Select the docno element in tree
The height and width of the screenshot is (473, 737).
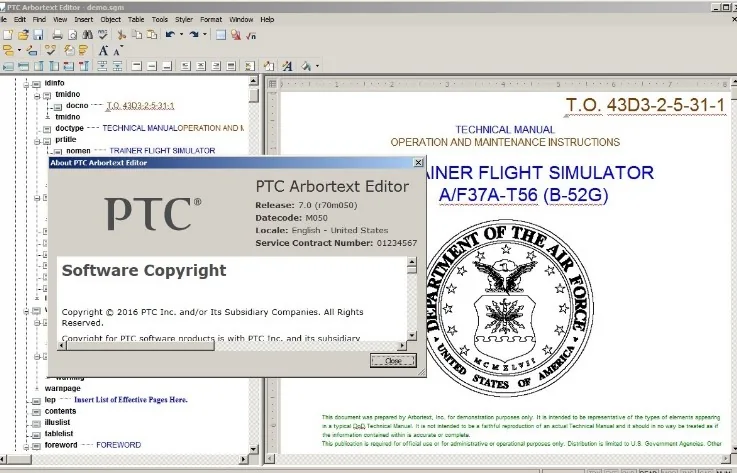click(x=77, y=105)
